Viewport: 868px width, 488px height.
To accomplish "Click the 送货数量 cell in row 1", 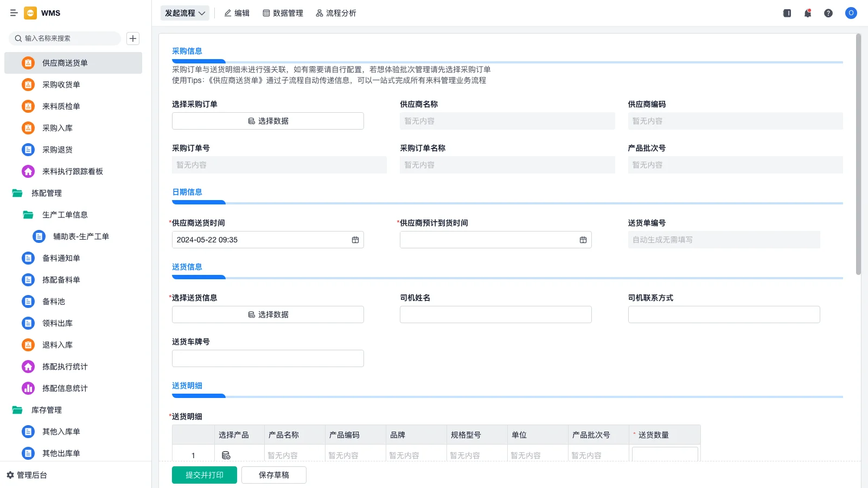I will click(x=665, y=454).
